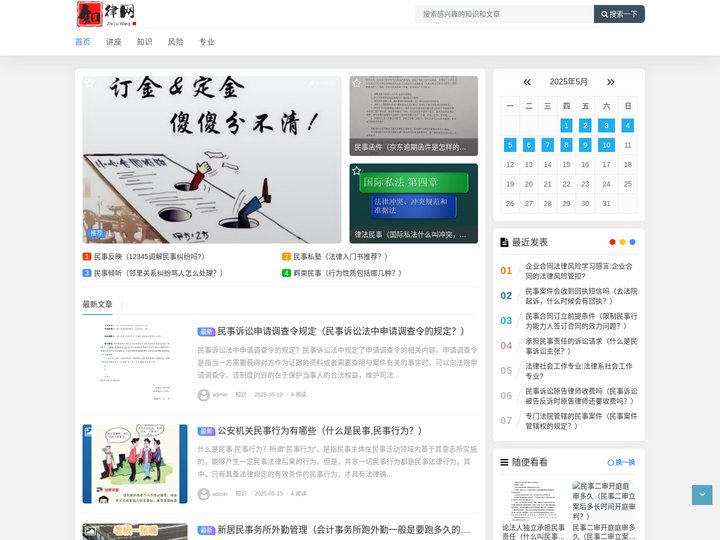Click the scroll-down floating chevron button
The image size is (720, 540).
(x=702, y=495)
